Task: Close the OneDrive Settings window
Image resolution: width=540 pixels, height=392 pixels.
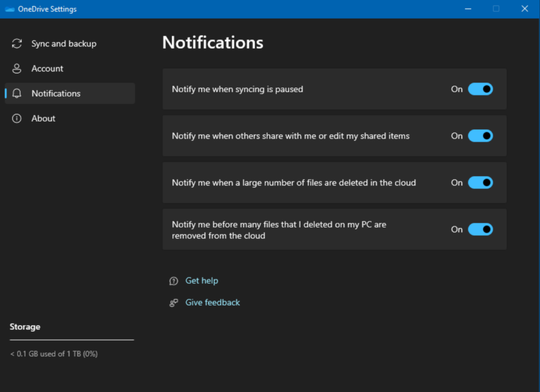Action: tap(525, 9)
